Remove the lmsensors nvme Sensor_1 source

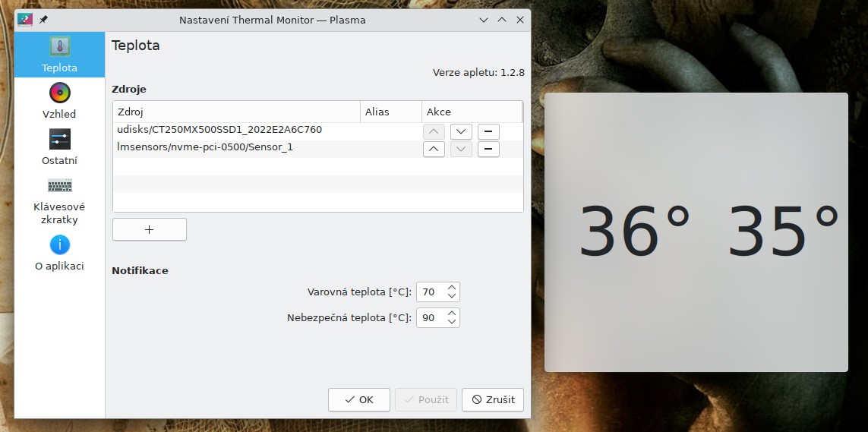tap(488, 149)
